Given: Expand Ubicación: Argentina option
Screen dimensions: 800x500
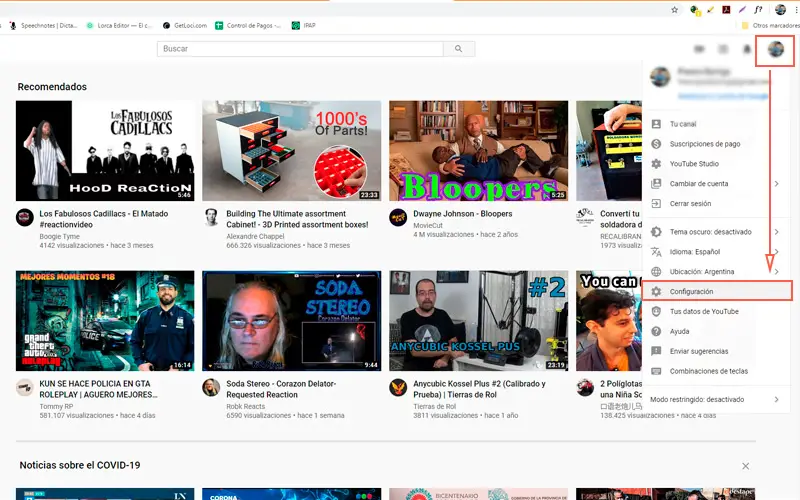Looking at the screenshot, I should (x=715, y=271).
